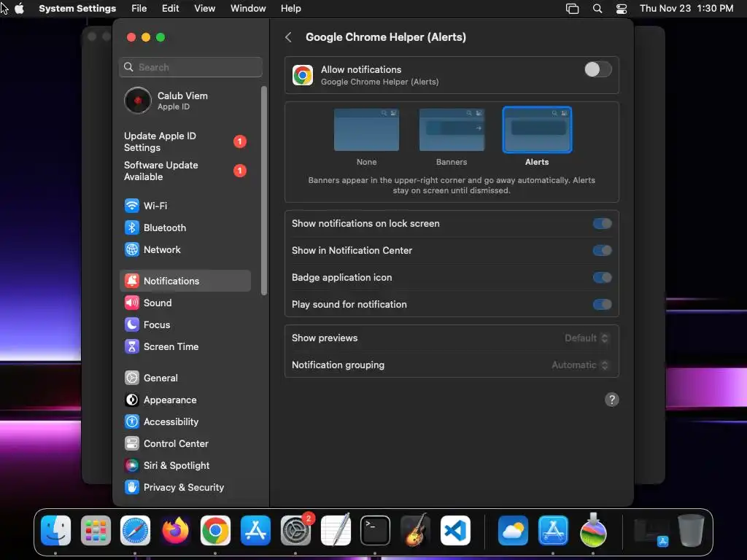Select Network in the sidebar
The image size is (747, 560).
click(x=185, y=249)
